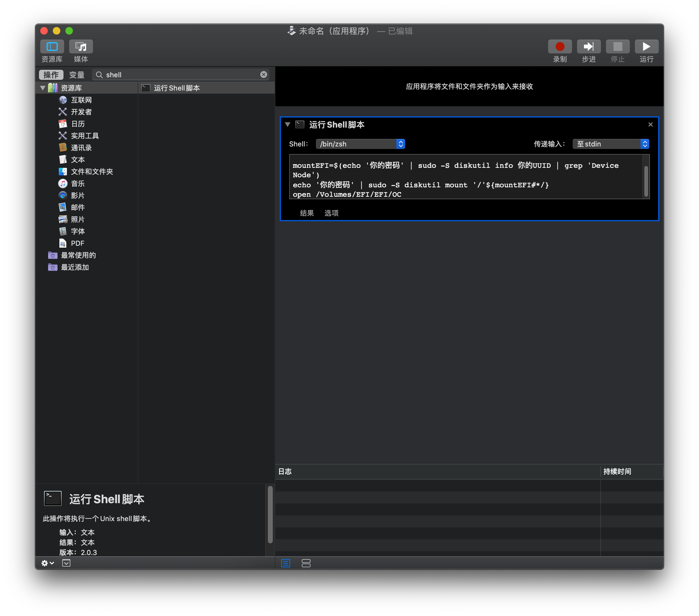Viewport: 699px width, 616px height.
Task: Show the variables view icon in bottom bar
Action: coord(306,563)
